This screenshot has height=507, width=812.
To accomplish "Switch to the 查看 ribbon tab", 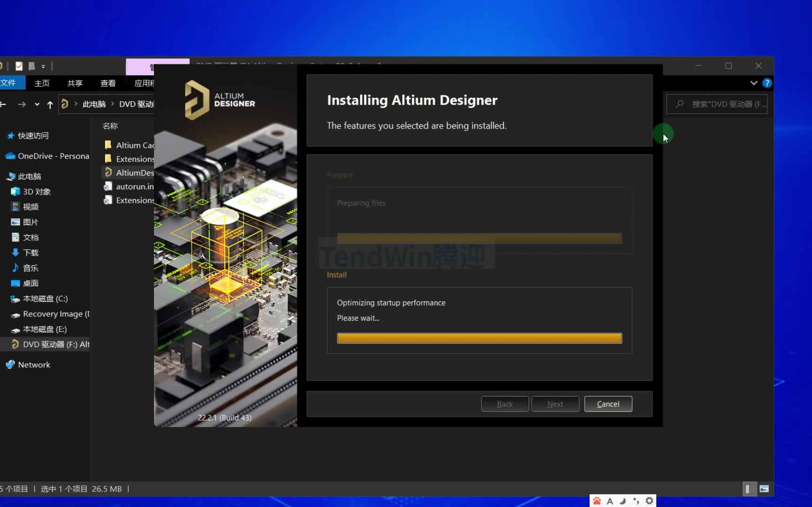I will tap(108, 83).
